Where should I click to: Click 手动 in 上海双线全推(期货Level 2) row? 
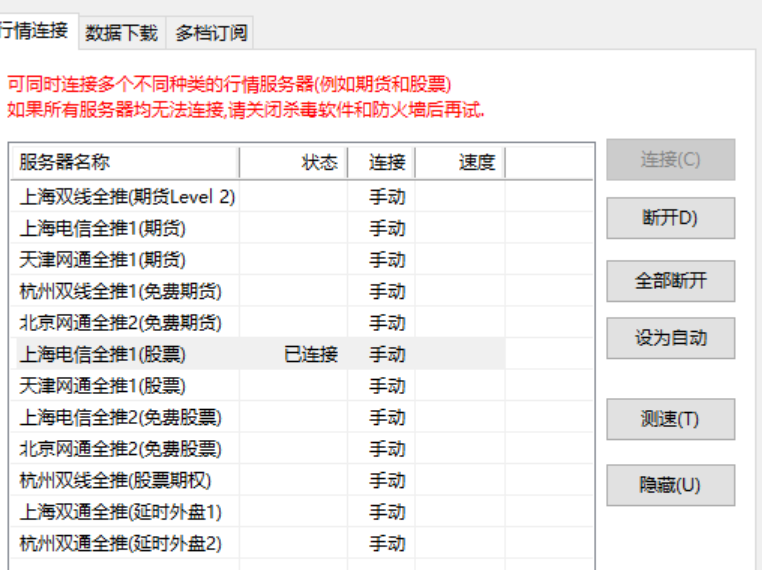point(387,197)
